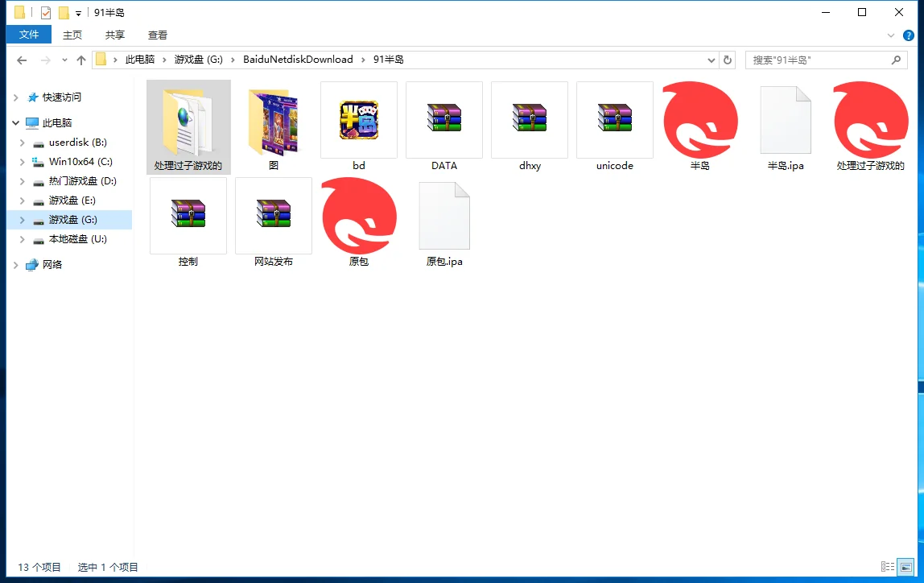
Task: Open the 文件 menu tab
Action: coord(29,35)
